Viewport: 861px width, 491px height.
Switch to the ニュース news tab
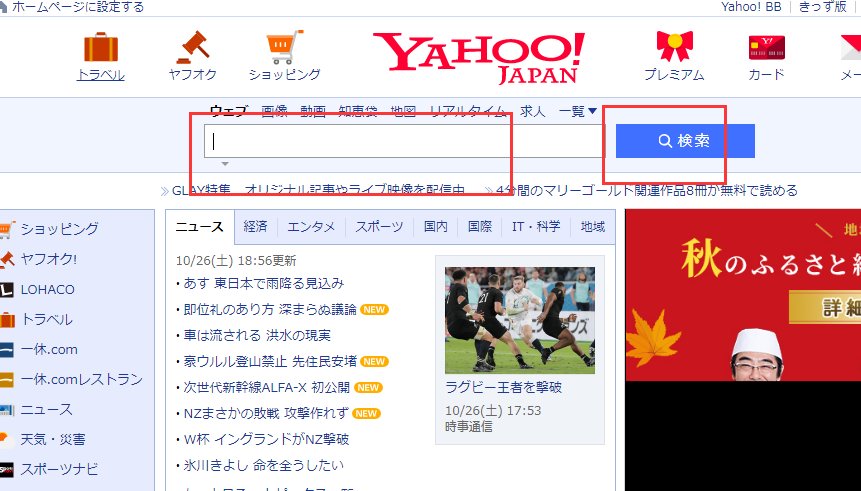[200, 227]
